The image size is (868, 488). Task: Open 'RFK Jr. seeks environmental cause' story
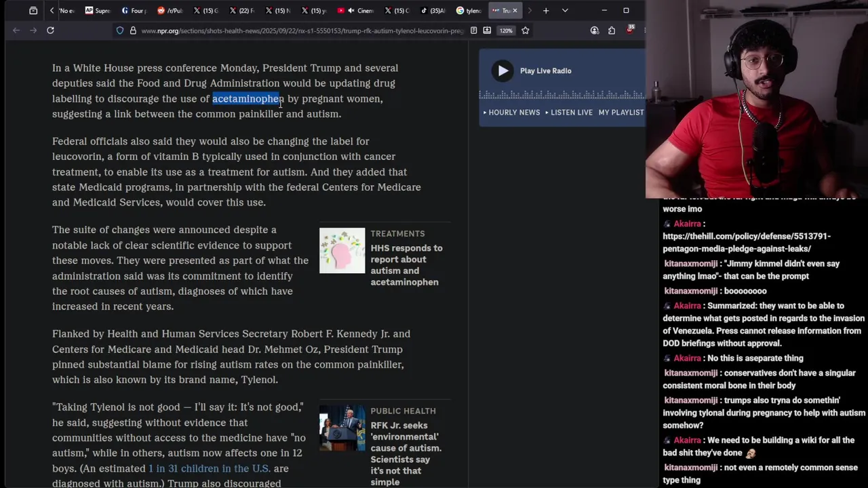click(x=406, y=453)
